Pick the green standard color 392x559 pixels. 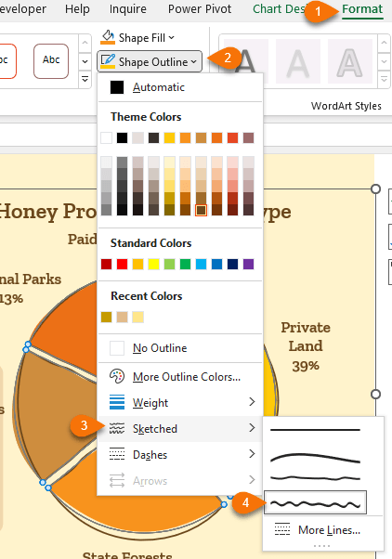[185, 264]
